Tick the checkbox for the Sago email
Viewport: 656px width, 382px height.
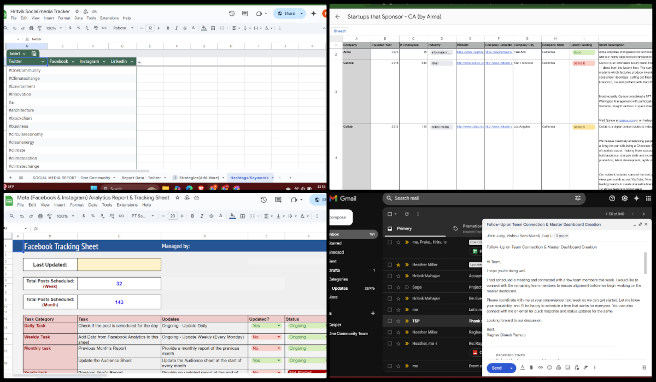click(390, 287)
